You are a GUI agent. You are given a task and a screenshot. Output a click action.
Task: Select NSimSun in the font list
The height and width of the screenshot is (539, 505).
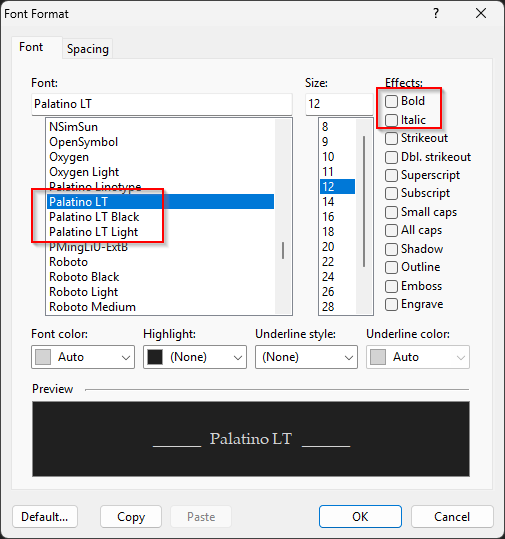click(161, 127)
